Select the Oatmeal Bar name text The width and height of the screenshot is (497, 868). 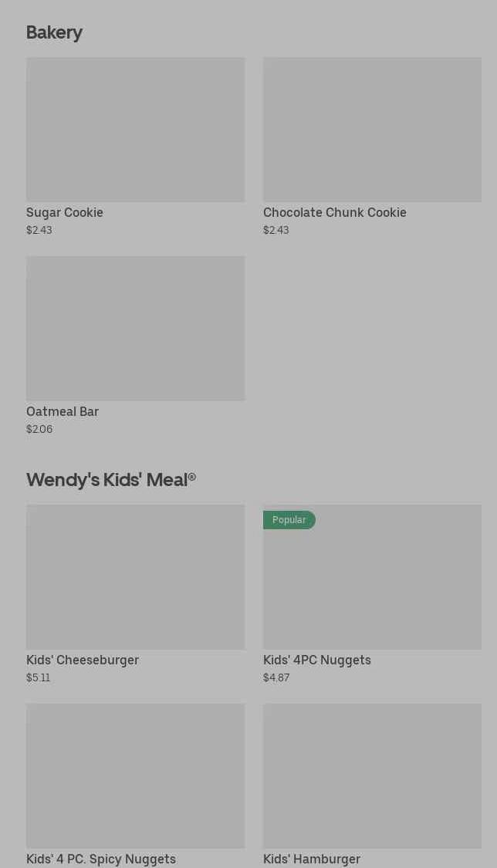click(x=63, y=411)
